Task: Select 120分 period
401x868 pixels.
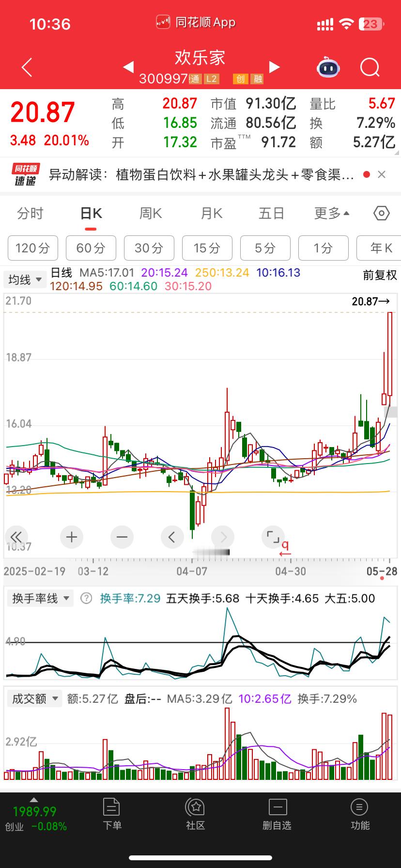Action: [33, 248]
